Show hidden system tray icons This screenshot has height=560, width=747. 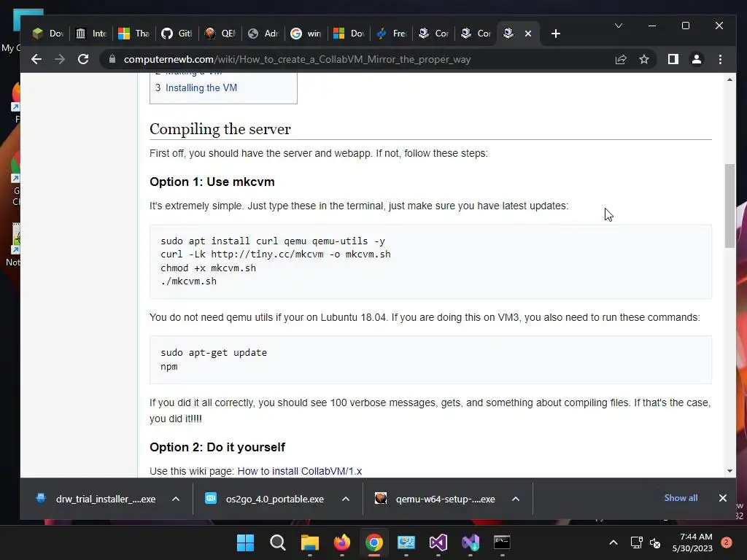pyautogui.click(x=614, y=542)
